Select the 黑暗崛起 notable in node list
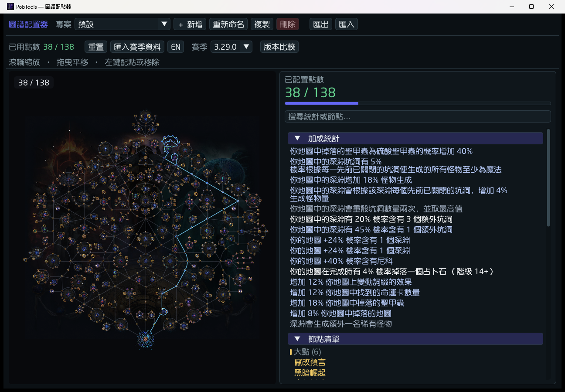This screenshot has width=565, height=392. click(x=310, y=373)
